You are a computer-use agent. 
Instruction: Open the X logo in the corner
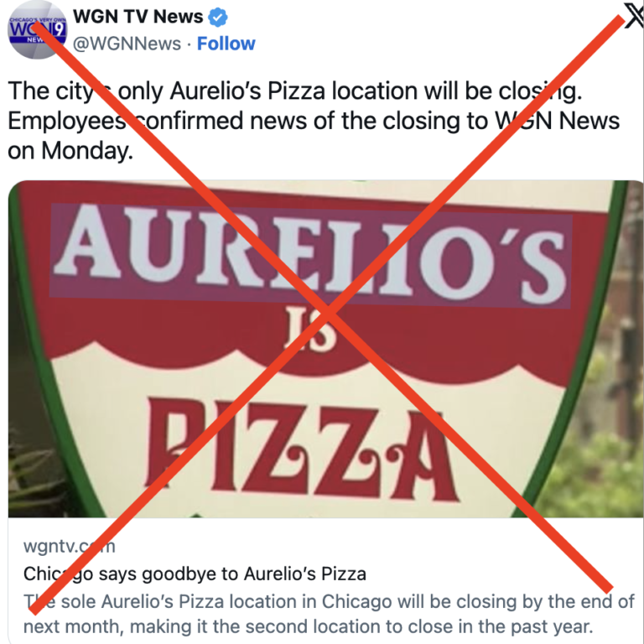[634, 16]
